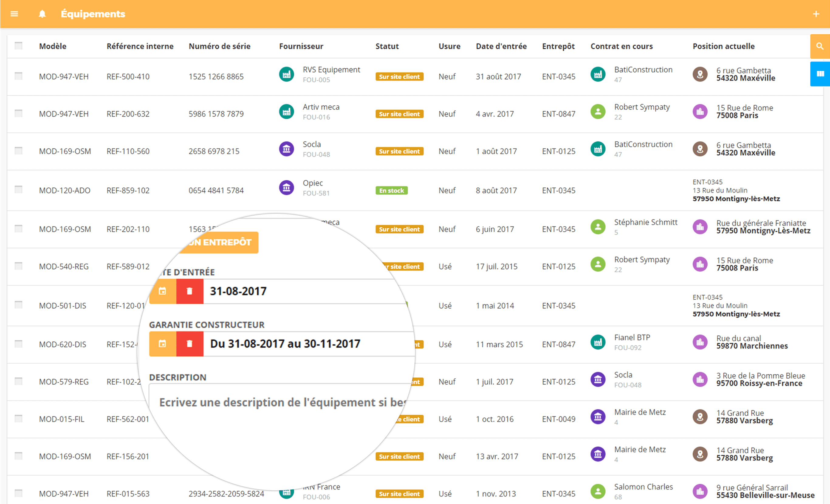Check the row for REF-015-563
The height and width of the screenshot is (504, 830).
[19, 493]
